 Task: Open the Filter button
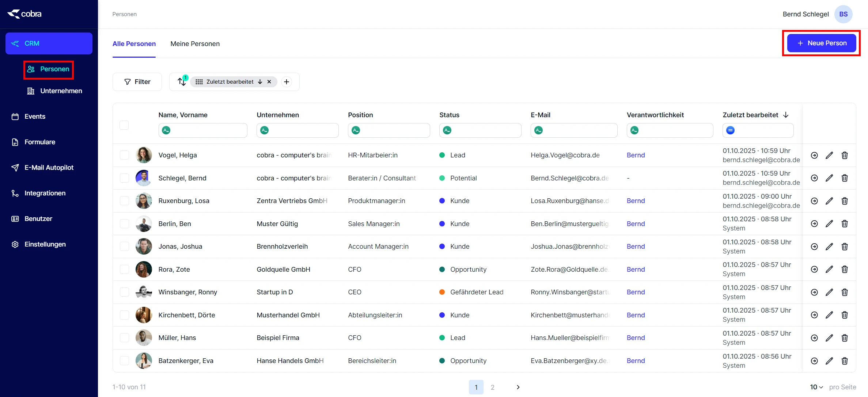137,82
